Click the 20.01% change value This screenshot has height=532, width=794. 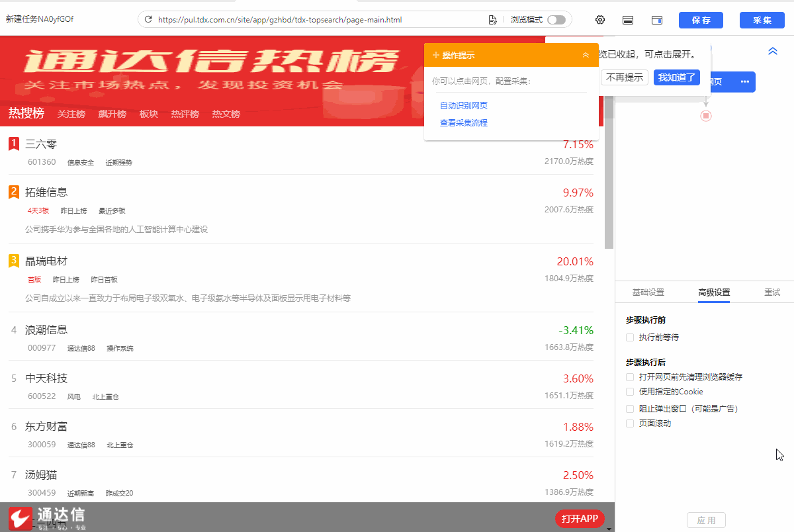(x=575, y=261)
